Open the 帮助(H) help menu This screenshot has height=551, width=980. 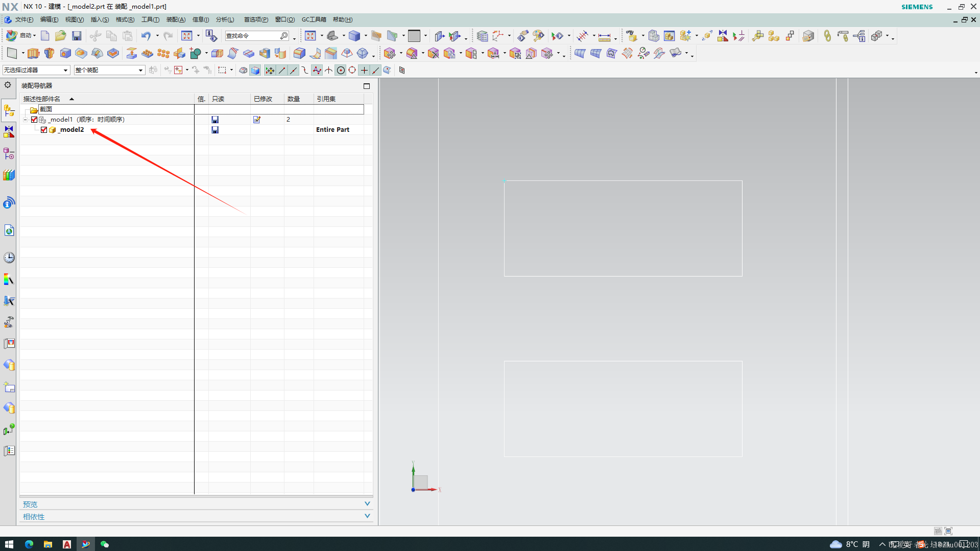[x=342, y=19]
